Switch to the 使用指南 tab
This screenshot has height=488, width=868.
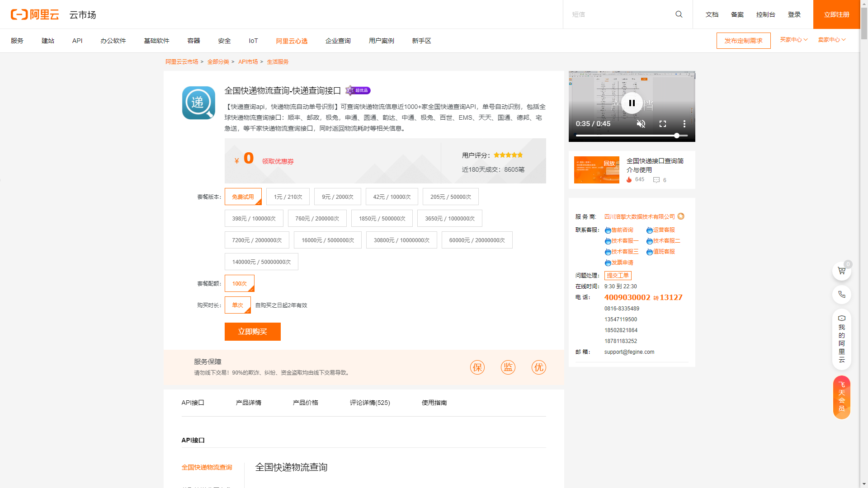(x=434, y=403)
